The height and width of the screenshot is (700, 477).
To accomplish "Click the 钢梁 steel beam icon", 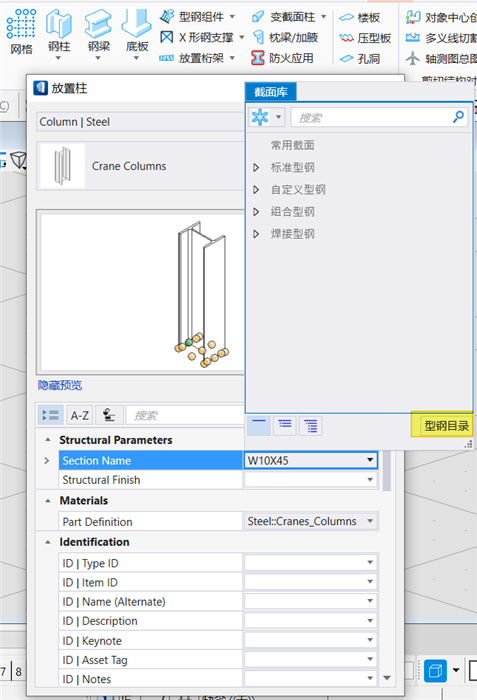I will 98,24.
